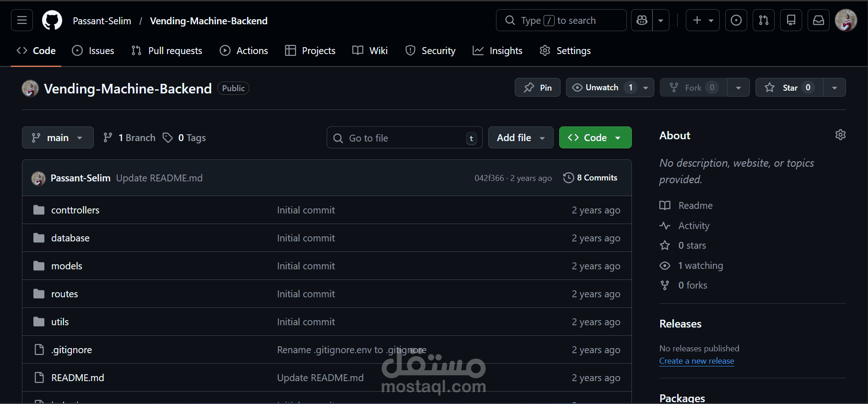Image resolution: width=868 pixels, height=404 pixels.
Task: Click Create a new release link
Action: pos(696,361)
